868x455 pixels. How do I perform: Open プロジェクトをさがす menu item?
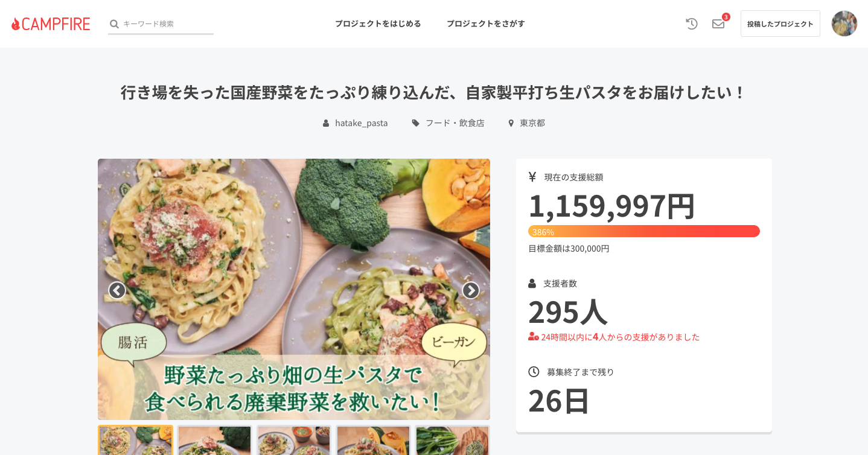tap(486, 24)
